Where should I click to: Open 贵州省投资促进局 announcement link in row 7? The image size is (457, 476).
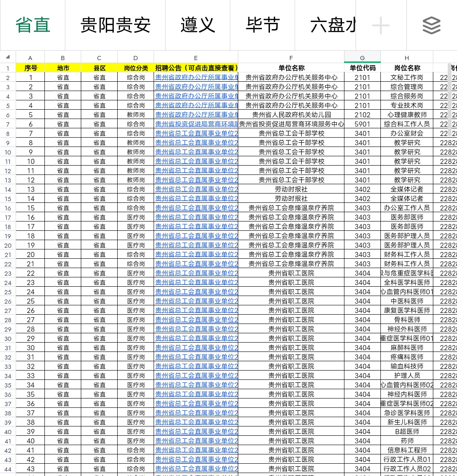[x=196, y=124]
